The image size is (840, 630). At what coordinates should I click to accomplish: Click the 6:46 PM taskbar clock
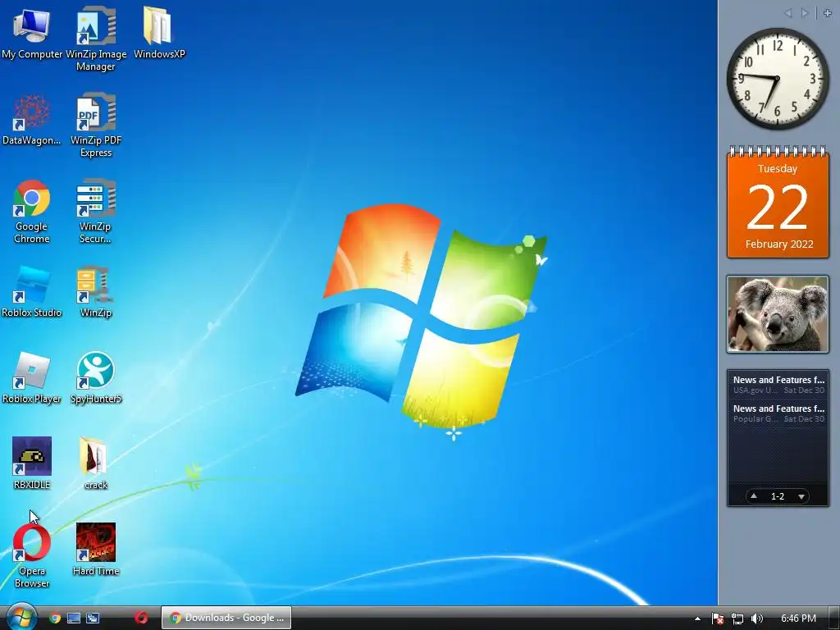[x=798, y=619]
